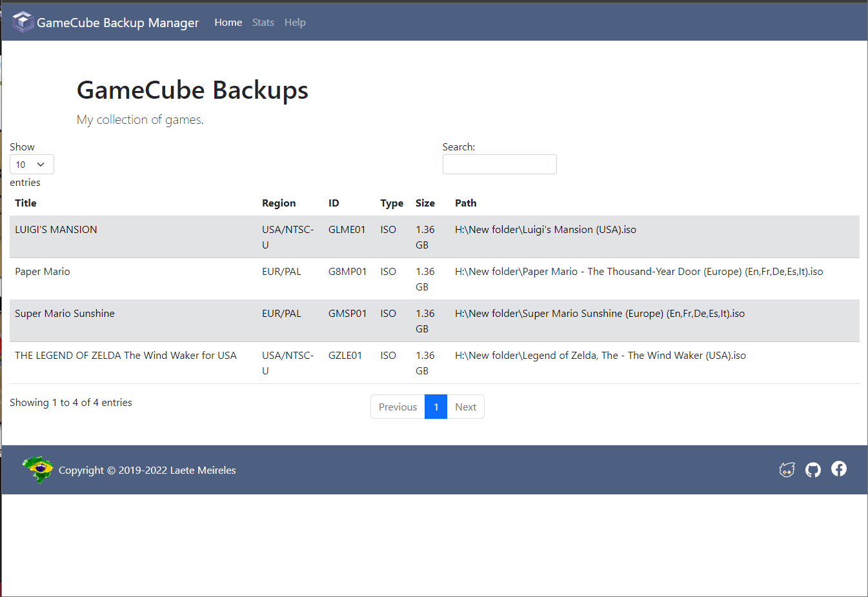Viewport: 868px width, 597px height.
Task: Click the GameCube logo icon in navbar
Action: (x=23, y=22)
